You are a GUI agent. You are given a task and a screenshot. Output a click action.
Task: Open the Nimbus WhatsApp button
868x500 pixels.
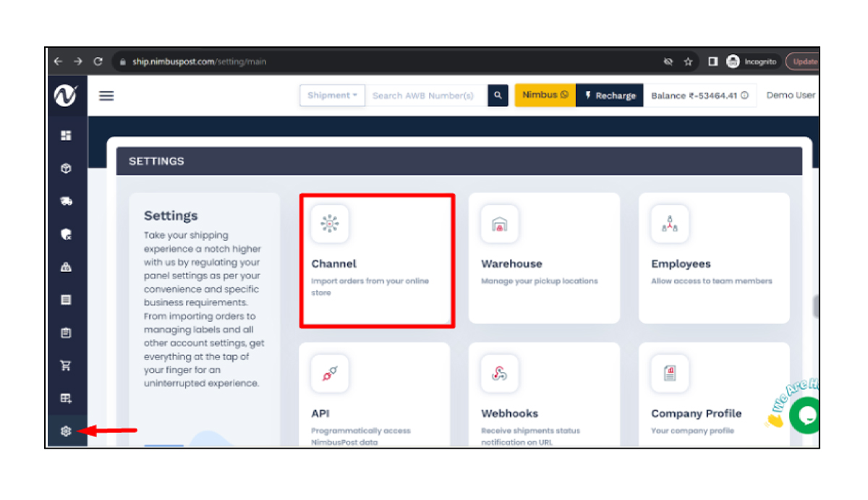click(544, 95)
